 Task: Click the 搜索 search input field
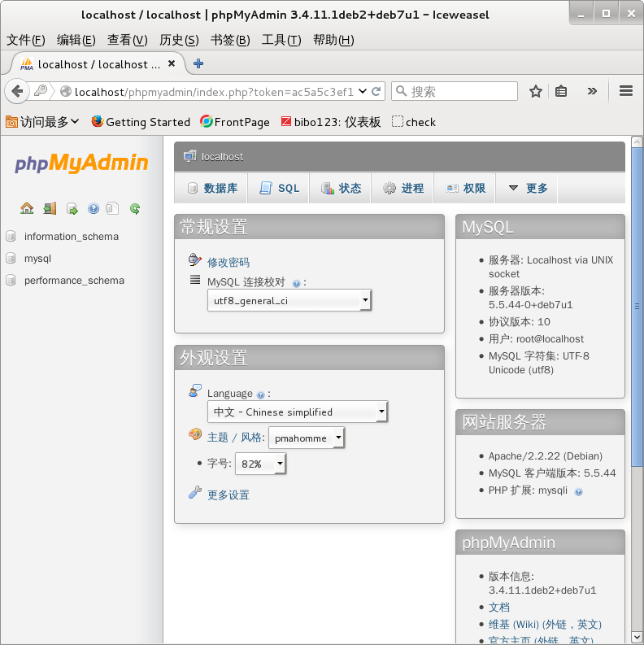tap(459, 92)
